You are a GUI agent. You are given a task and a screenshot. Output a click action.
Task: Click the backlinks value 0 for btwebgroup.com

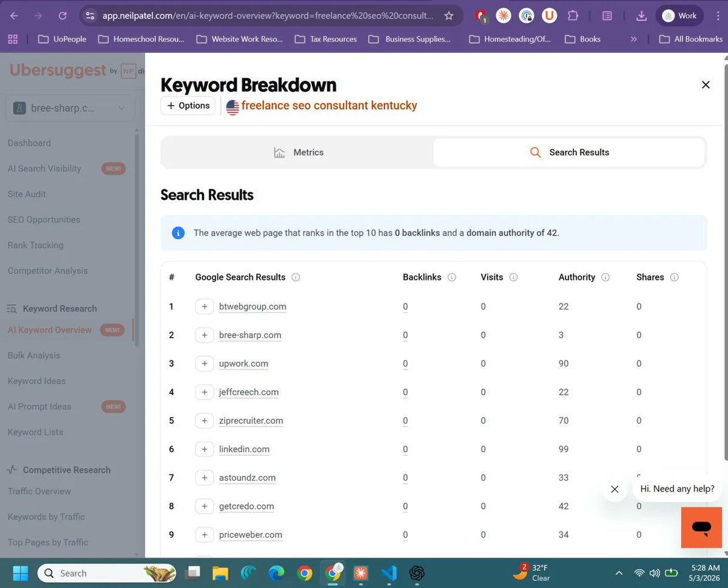coord(405,306)
